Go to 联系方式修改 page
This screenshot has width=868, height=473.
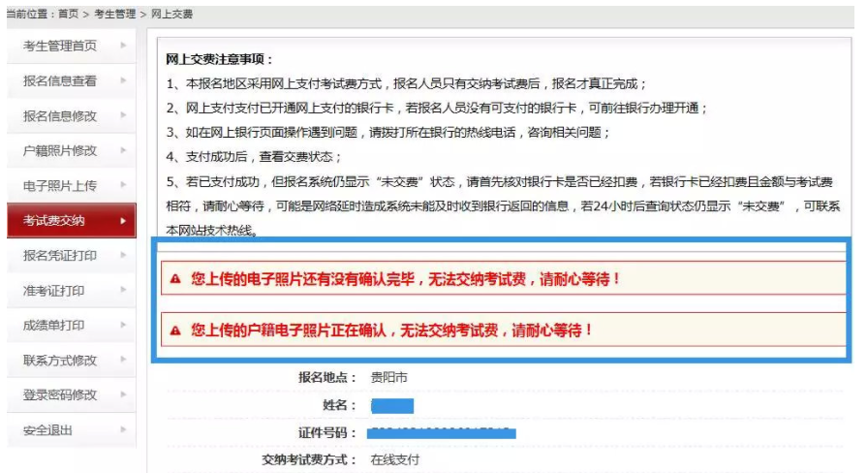(60, 360)
